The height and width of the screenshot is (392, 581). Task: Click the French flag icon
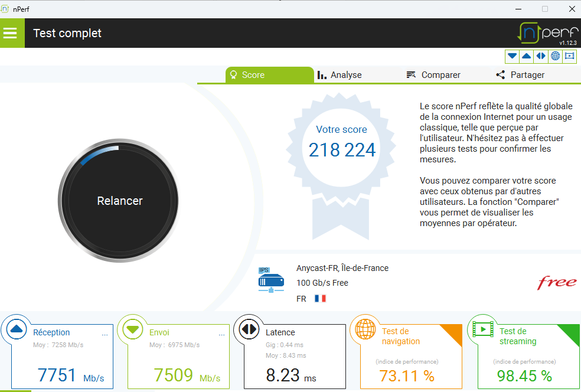pos(320,298)
